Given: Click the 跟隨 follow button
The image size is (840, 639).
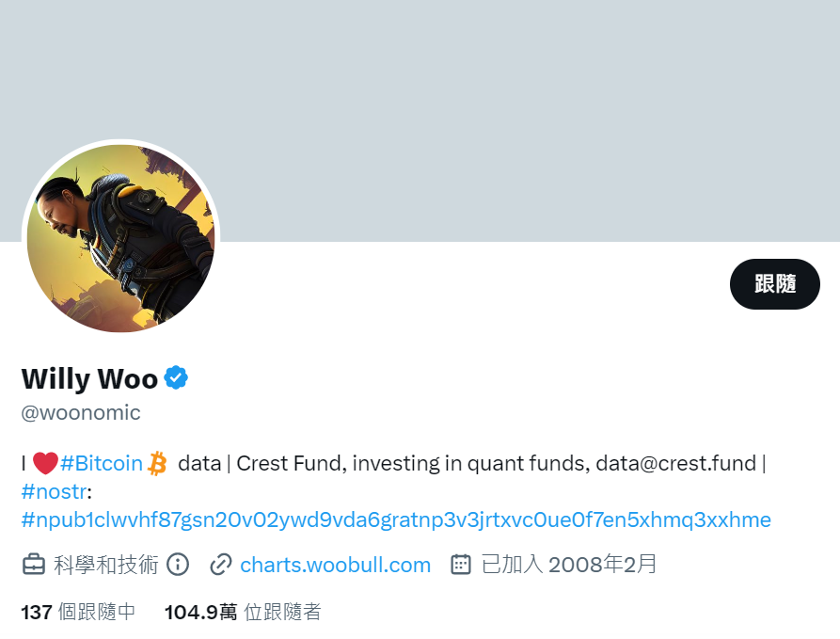Looking at the screenshot, I should pyautogui.click(x=775, y=284).
